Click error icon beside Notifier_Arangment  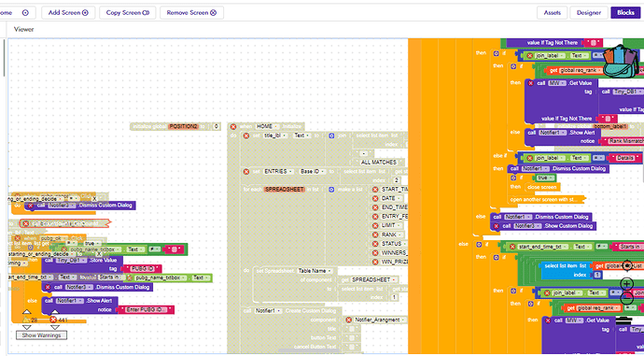(x=349, y=320)
